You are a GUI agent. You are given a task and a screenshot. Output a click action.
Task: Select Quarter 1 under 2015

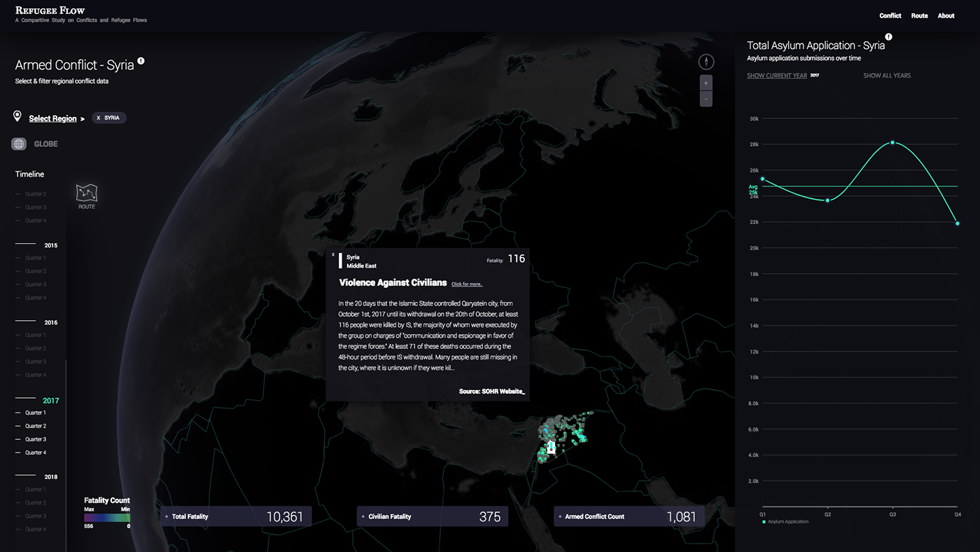[x=36, y=258]
